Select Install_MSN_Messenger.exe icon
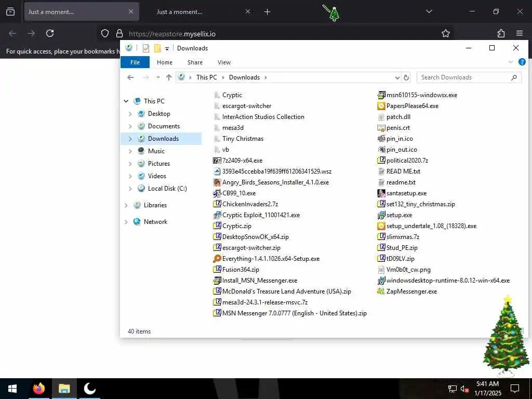Viewport: 532px width, 399px height. click(217, 281)
